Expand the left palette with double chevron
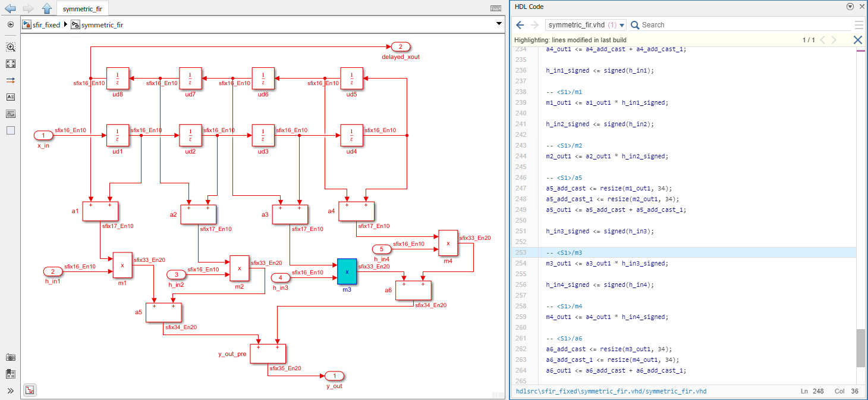Viewport: 868px width, 400px height. pyautogui.click(x=11, y=390)
